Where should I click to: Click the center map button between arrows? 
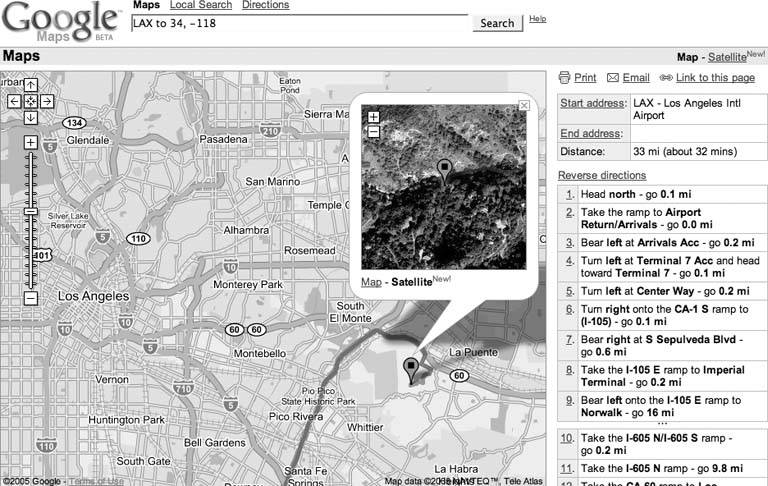(30, 101)
